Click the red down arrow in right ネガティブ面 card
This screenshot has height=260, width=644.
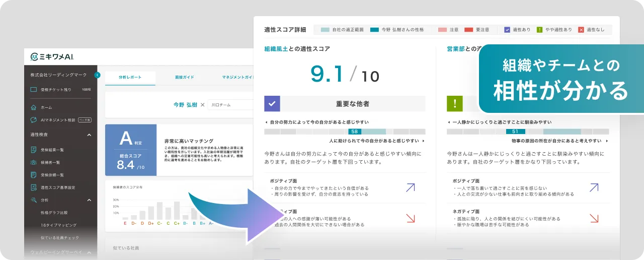594,218
